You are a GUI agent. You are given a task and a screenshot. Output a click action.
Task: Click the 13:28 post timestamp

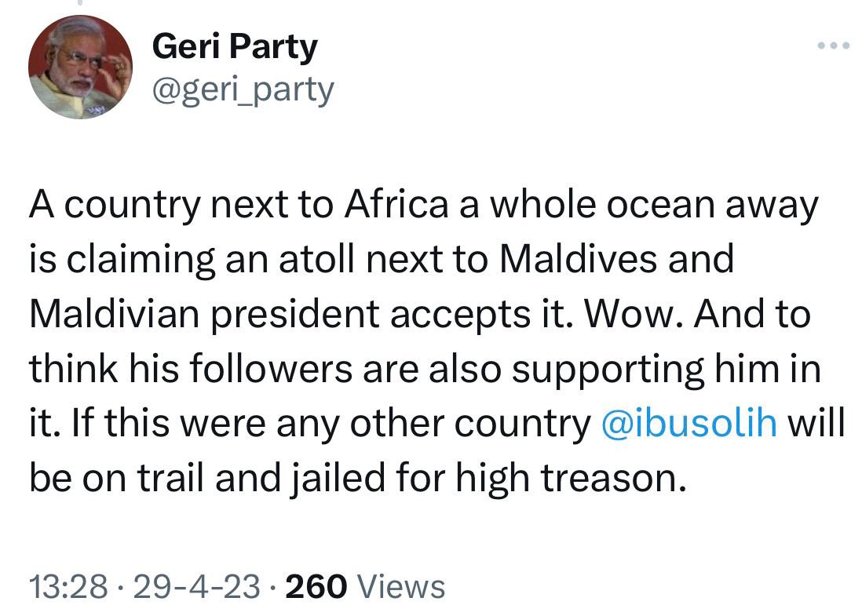[x=68, y=585]
